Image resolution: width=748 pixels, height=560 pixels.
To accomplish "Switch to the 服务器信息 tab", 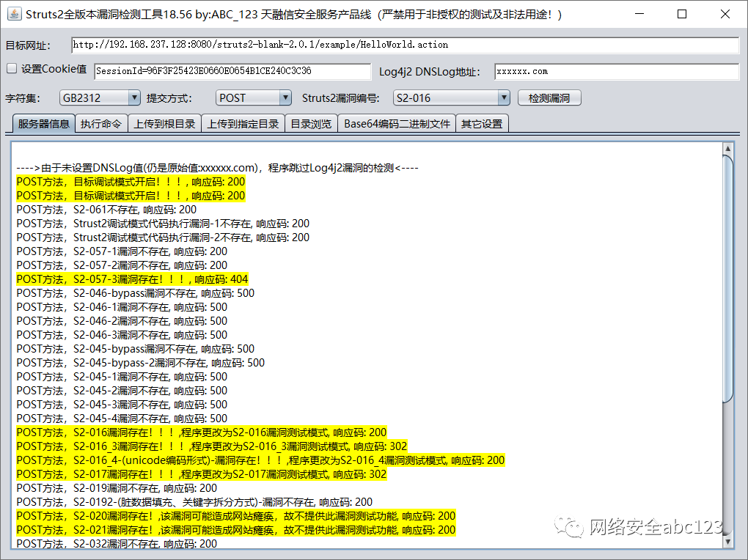I will click(44, 124).
